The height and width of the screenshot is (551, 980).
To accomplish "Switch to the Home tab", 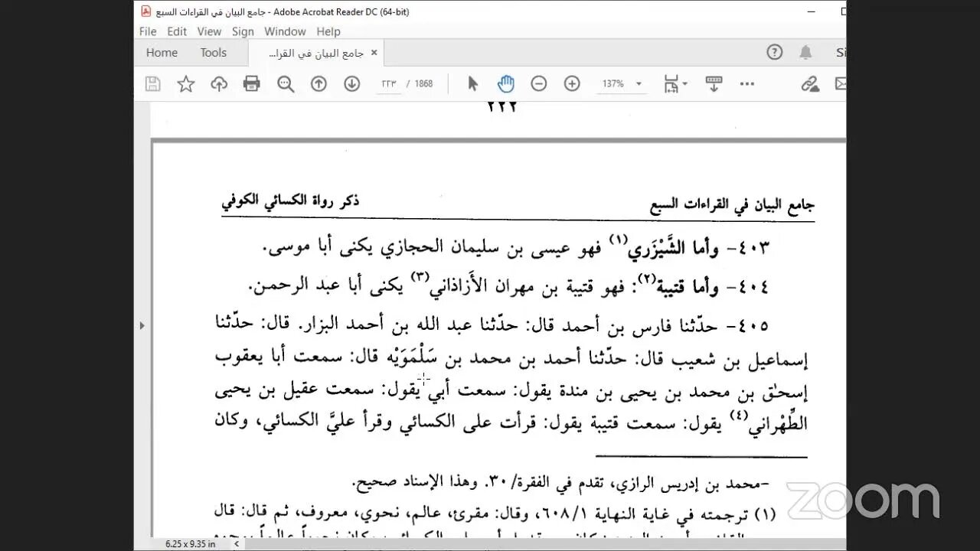I will [x=162, y=53].
